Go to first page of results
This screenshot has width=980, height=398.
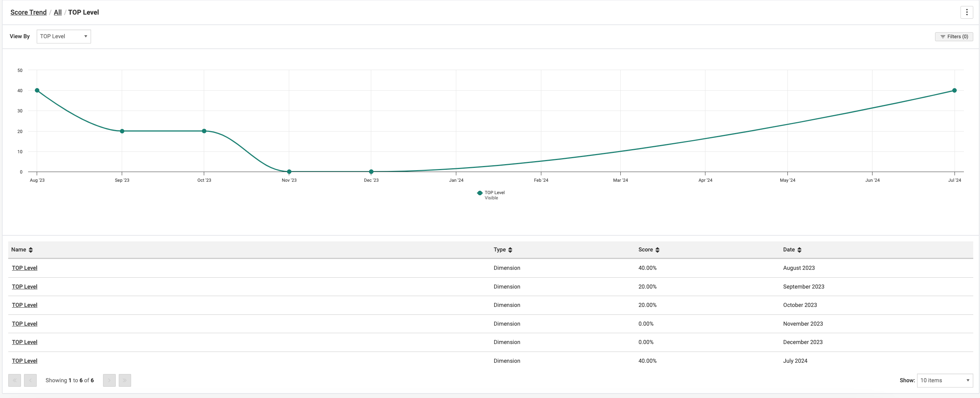point(15,380)
